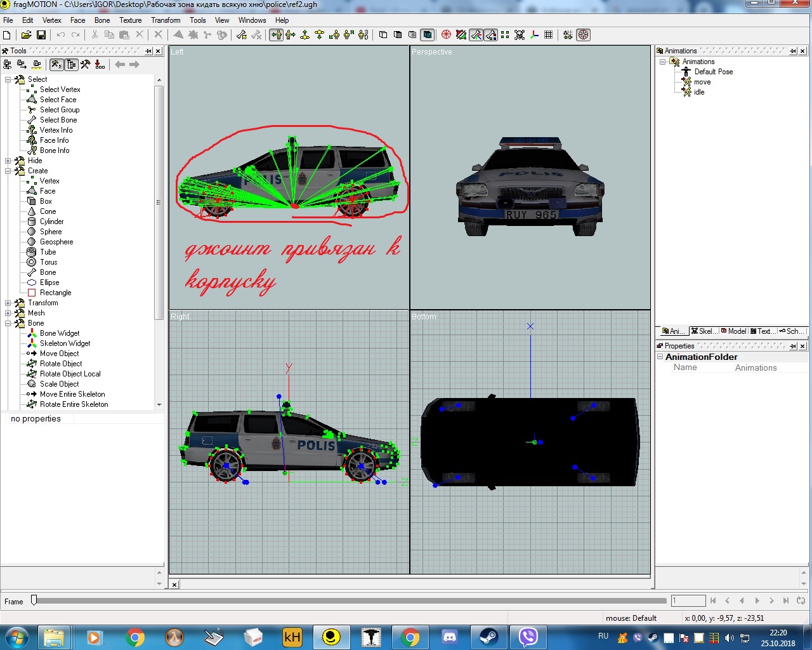The image size is (812, 650).
Task: Open the Texture menu
Action: coord(131,20)
